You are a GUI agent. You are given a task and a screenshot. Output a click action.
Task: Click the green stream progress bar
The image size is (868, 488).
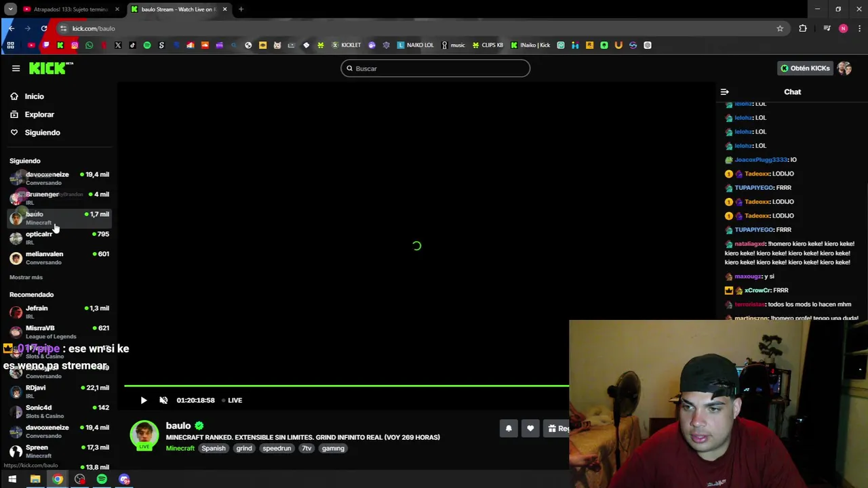pos(347,386)
